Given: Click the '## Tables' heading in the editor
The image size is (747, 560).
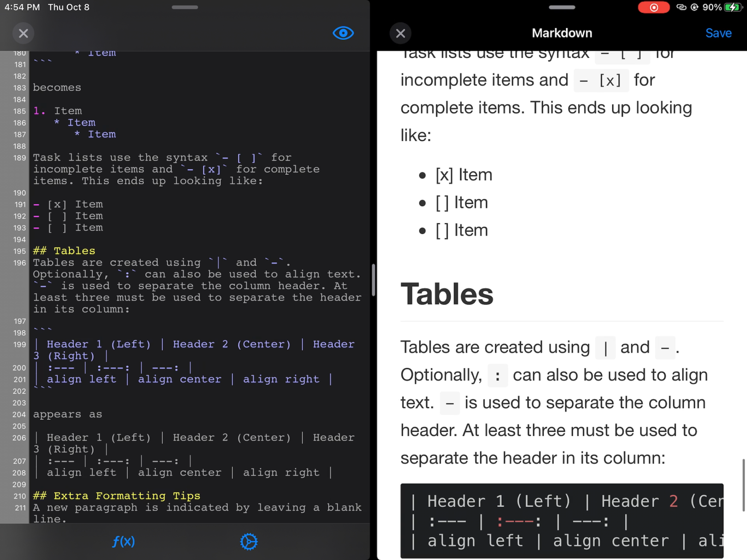Looking at the screenshot, I should [x=64, y=251].
